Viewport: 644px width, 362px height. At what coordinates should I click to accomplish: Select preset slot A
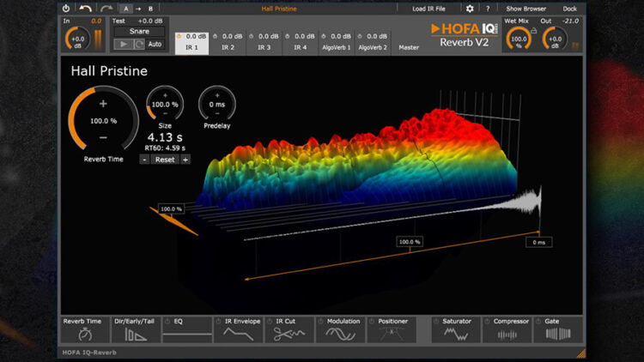(x=126, y=9)
